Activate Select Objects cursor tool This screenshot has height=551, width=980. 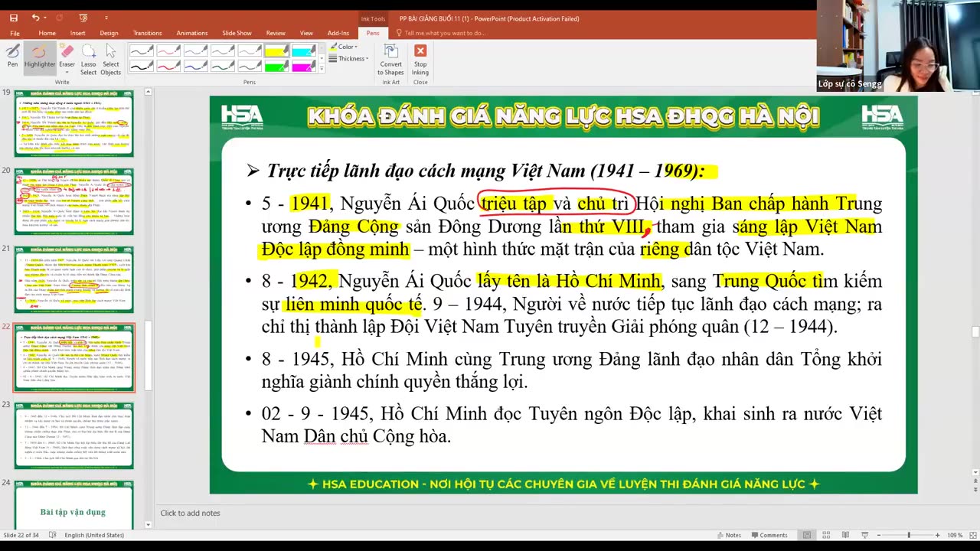[x=110, y=59]
